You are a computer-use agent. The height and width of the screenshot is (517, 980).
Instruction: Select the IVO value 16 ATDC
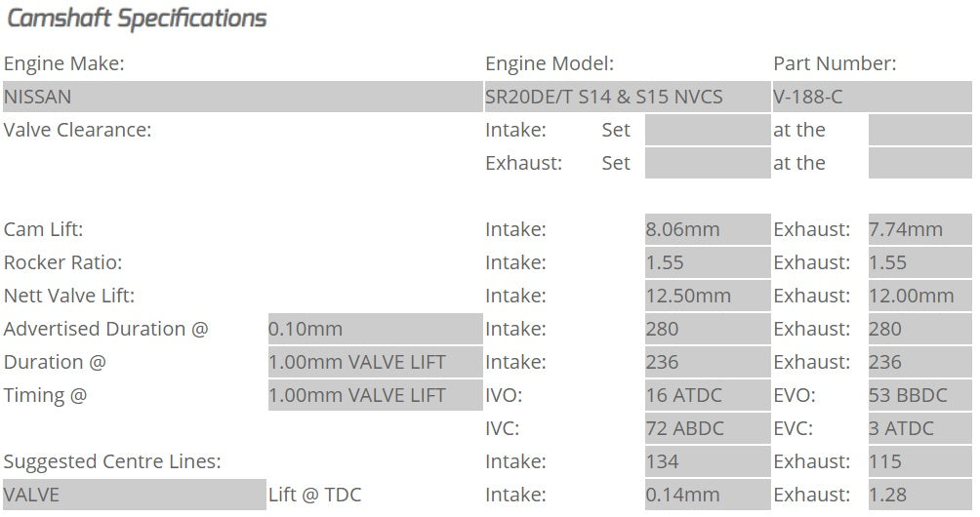pyautogui.click(x=708, y=396)
